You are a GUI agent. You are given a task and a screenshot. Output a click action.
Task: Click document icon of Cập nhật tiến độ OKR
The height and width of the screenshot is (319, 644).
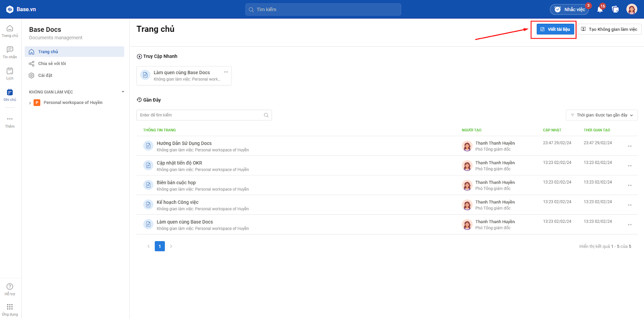pyautogui.click(x=148, y=166)
